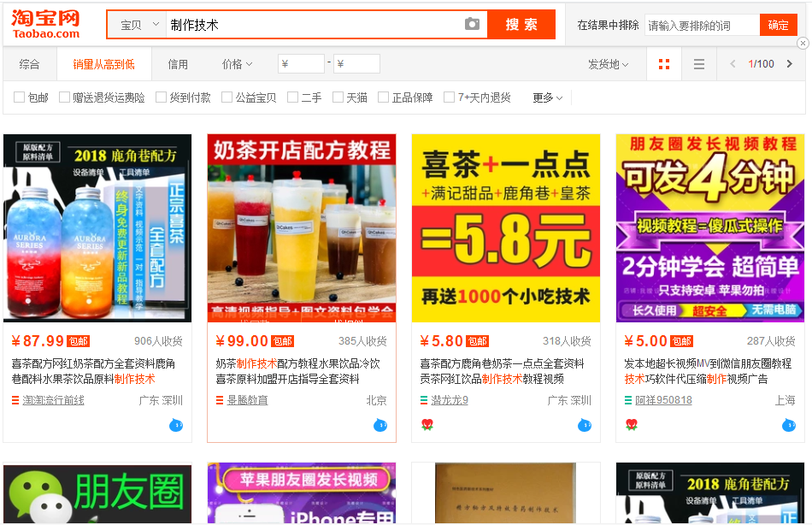The image size is (812, 525).
Task: Sort results by 信用
Action: (178, 64)
